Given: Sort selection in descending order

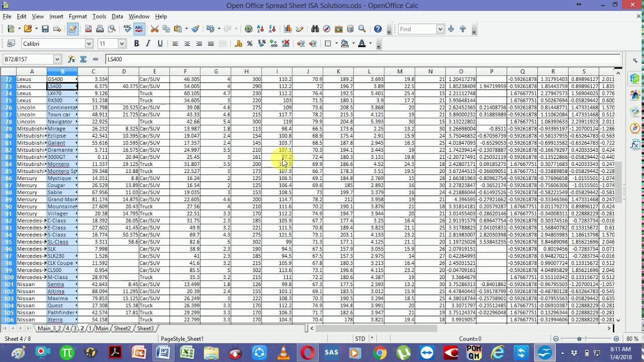Looking at the screenshot, I should [x=272, y=29].
